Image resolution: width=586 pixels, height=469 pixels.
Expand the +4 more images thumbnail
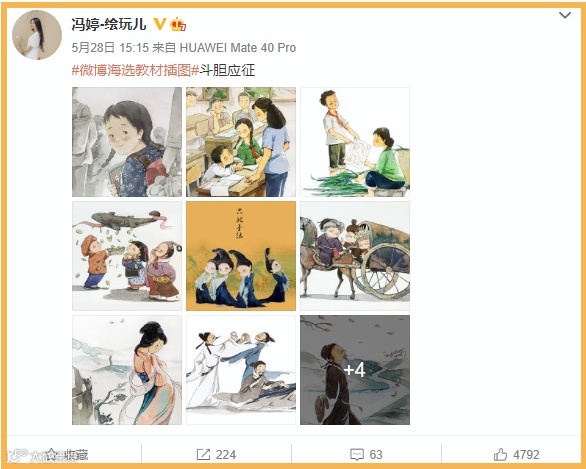[x=355, y=370]
